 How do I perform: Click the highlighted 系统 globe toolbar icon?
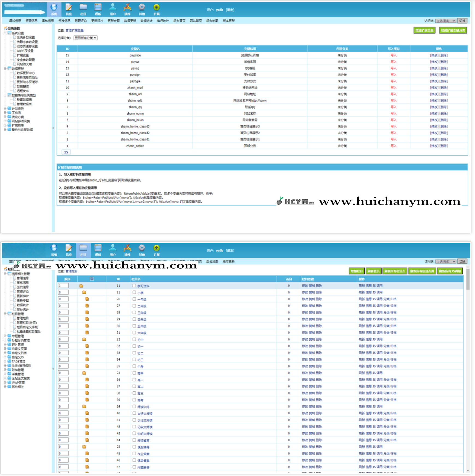pos(54,9)
